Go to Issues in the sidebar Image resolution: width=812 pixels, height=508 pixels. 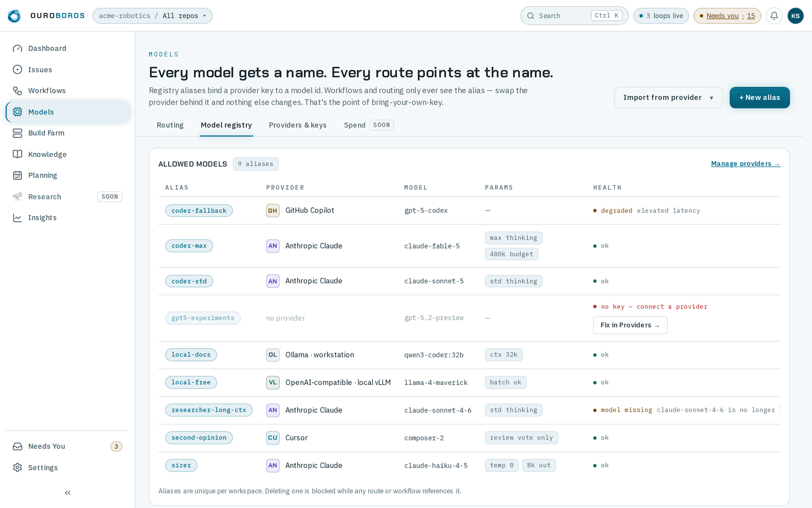68,69
